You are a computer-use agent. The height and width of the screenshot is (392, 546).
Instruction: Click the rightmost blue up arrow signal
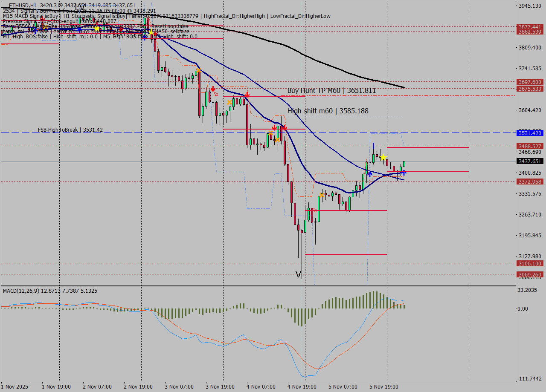tap(404, 172)
